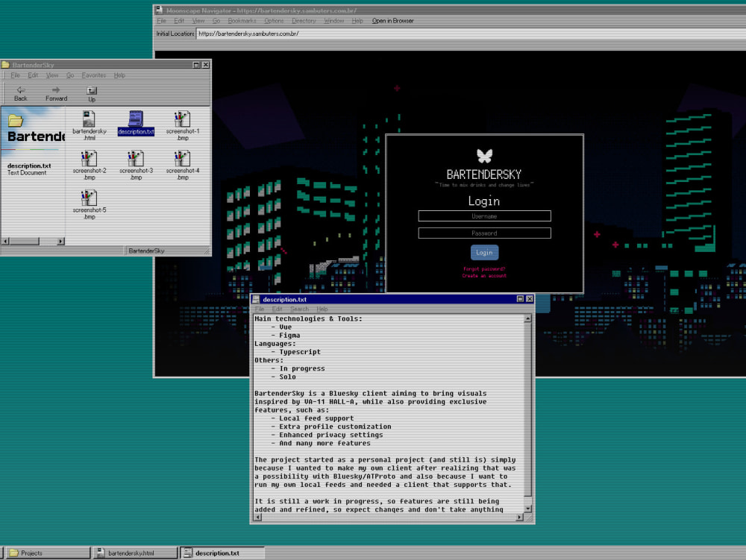Open Edit menu in Moonscape Navigator
The width and height of the screenshot is (746, 560).
(179, 21)
